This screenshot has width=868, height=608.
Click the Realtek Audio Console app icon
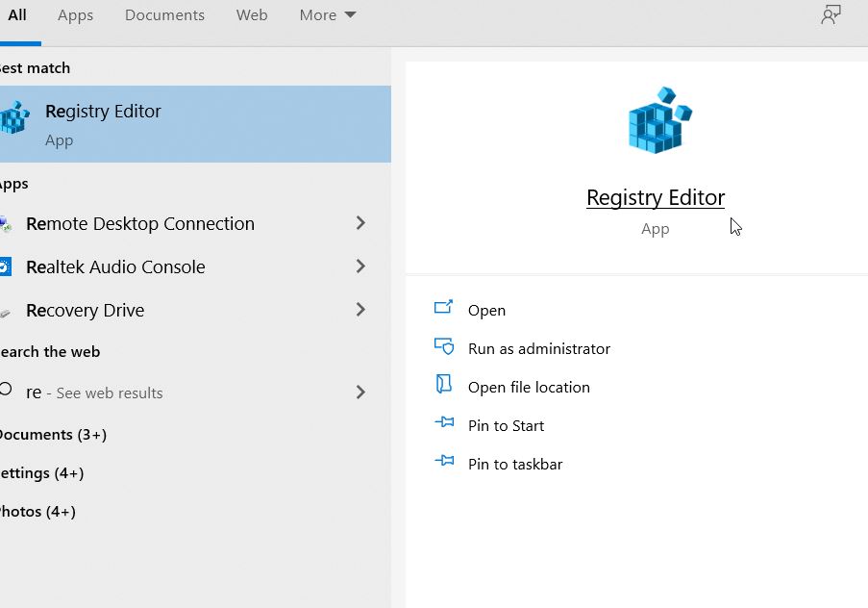pos(5,266)
